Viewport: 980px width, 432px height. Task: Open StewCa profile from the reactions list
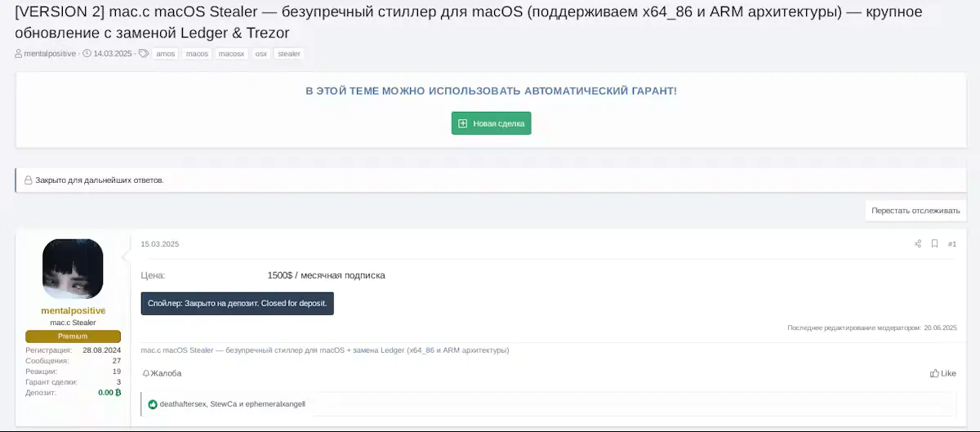(223, 404)
